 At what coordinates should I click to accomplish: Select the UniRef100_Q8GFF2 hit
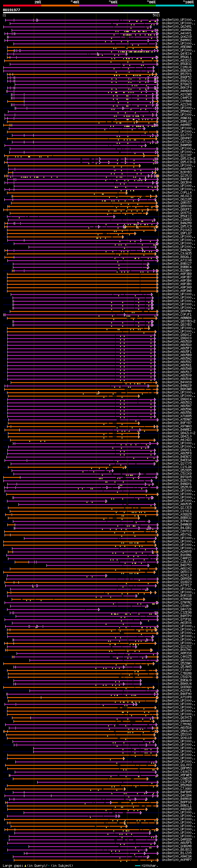point(176,210)
